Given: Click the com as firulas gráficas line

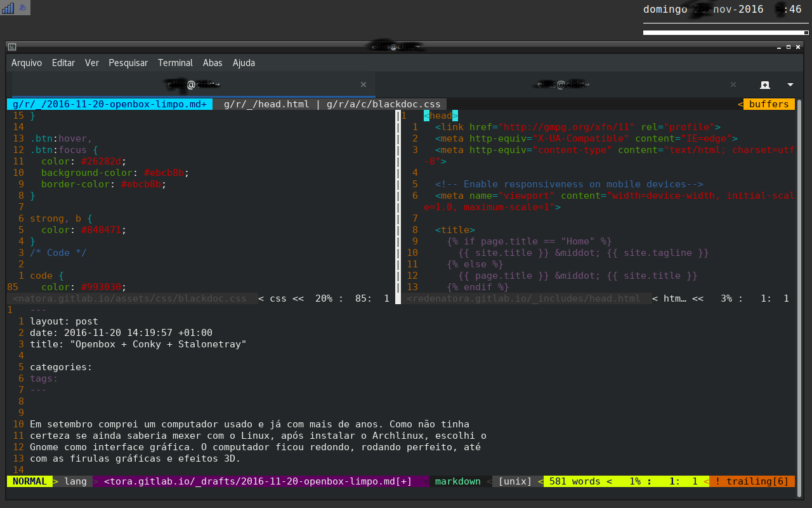Looking at the screenshot, I should [135, 458].
